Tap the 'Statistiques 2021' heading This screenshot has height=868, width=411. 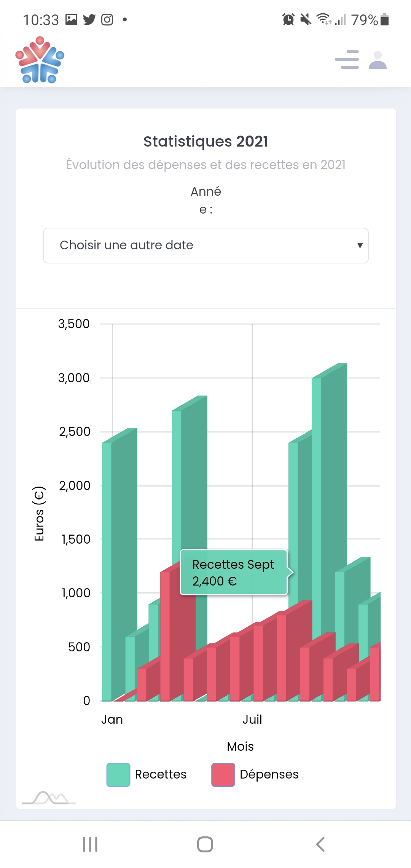click(205, 142)
